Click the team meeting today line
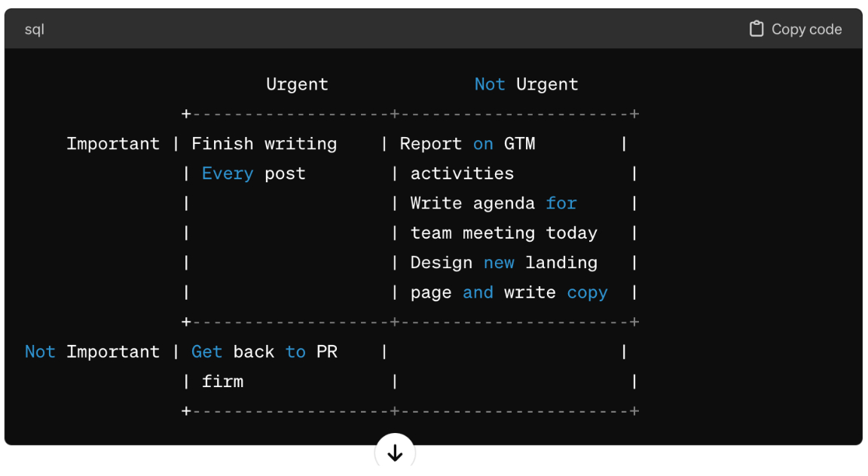This screenshot has width=868, height=476. click(x=504, y=233)
